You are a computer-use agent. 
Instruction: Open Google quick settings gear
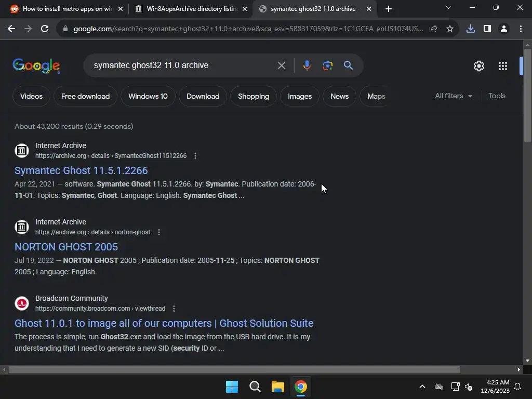pyautogui.click(x=478, y=66)
